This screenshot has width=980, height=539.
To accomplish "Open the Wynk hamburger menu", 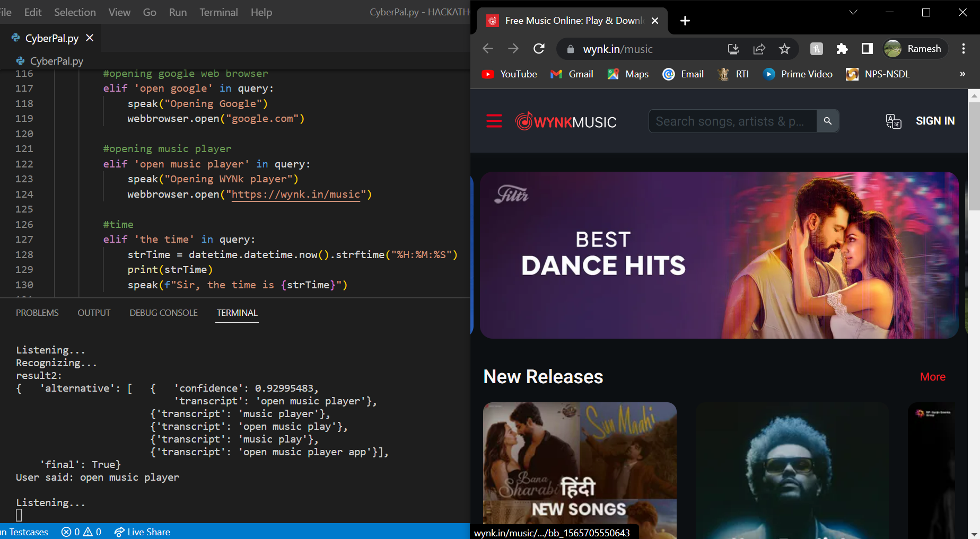I will point(494,121).
